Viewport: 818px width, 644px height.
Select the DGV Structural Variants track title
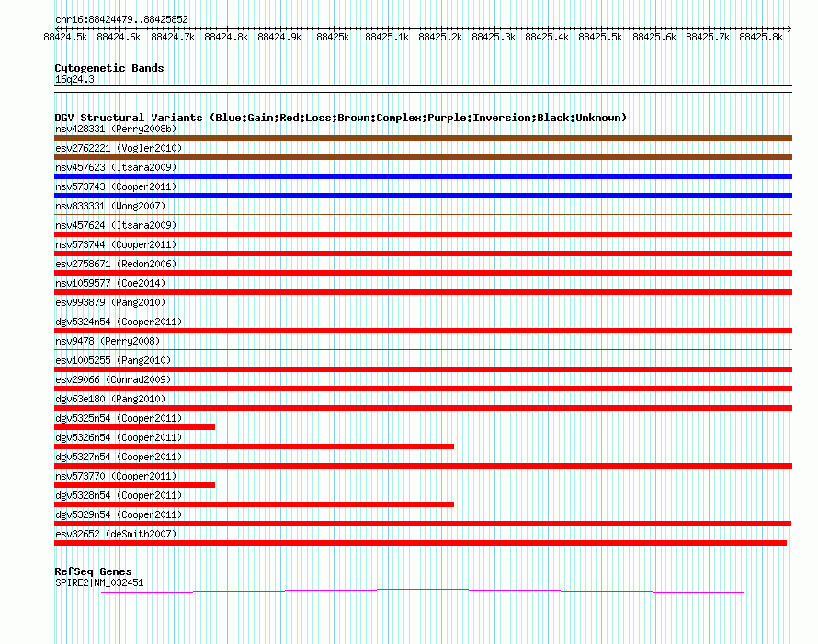point(341,118)
